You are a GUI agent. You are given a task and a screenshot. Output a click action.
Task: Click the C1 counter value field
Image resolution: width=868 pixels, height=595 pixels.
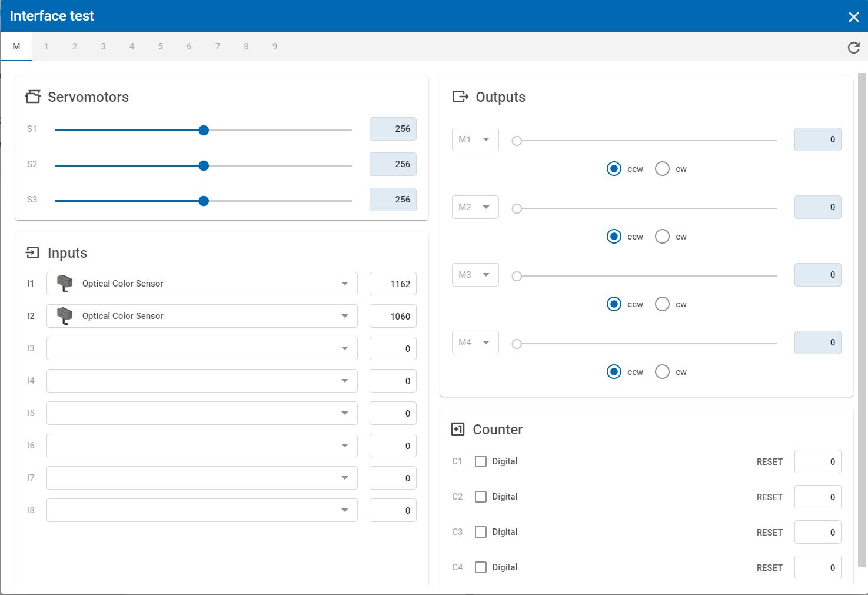tap(818, 461)
